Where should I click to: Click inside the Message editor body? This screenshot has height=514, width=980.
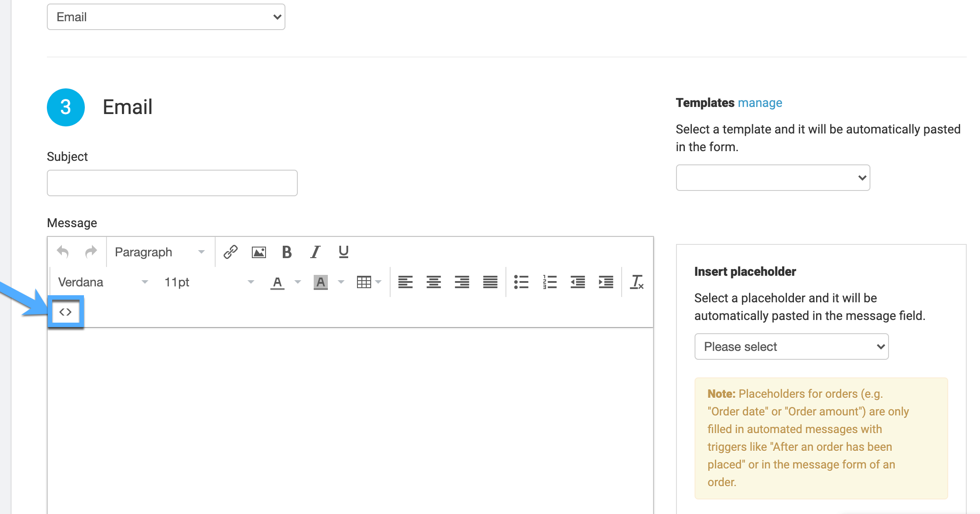tap(350, 420)
